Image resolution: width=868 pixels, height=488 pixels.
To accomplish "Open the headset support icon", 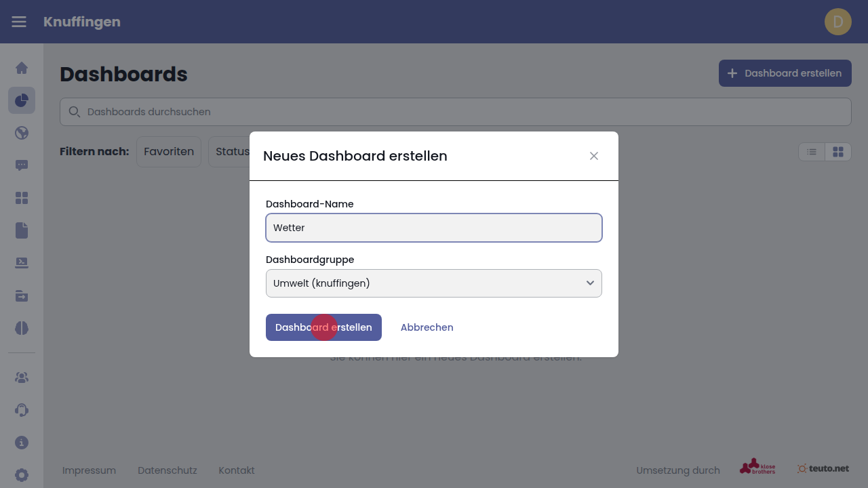I will click(x=22, y=410).
